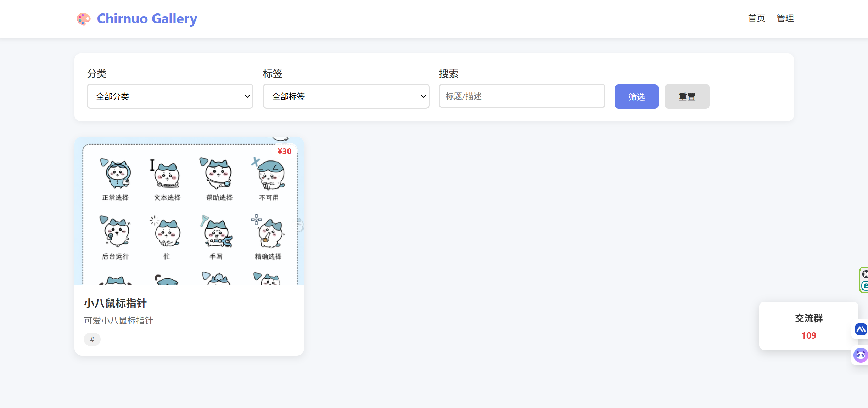This screenshot has height=408, width=868.
Task: Click the blue 筛选 filter button
Action: (x=636, y=96)
